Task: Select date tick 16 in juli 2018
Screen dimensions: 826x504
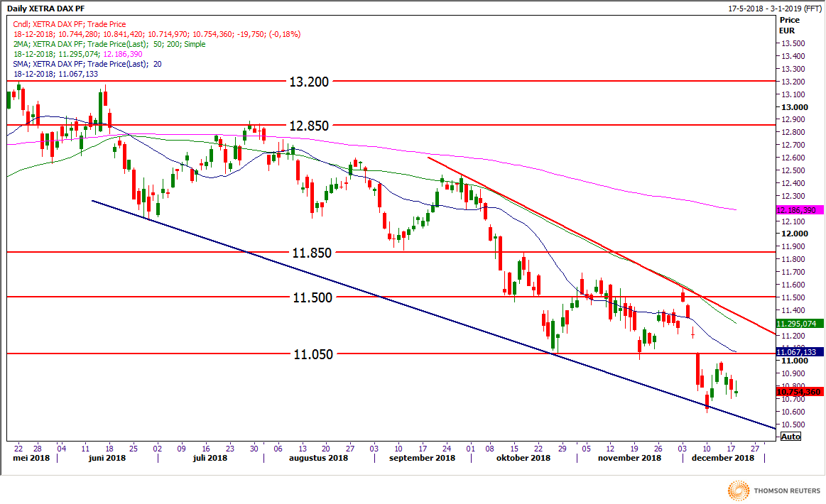Action: (206, 449)
